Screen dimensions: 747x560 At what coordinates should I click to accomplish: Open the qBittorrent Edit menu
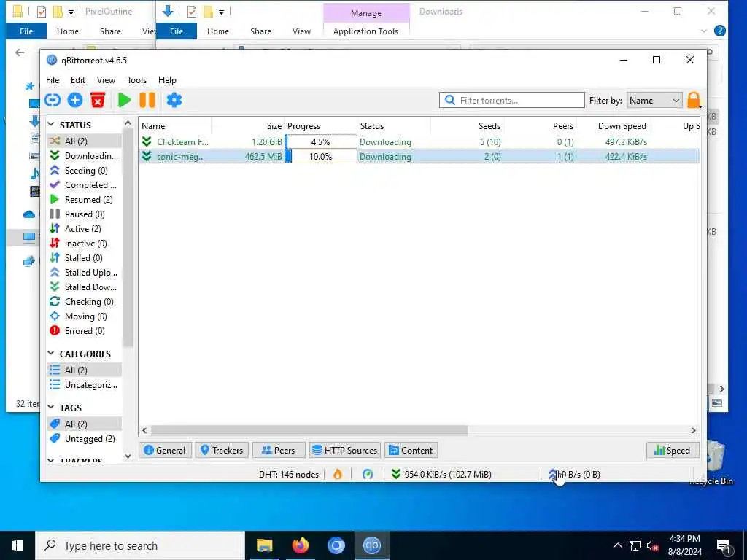pos(77,80)
